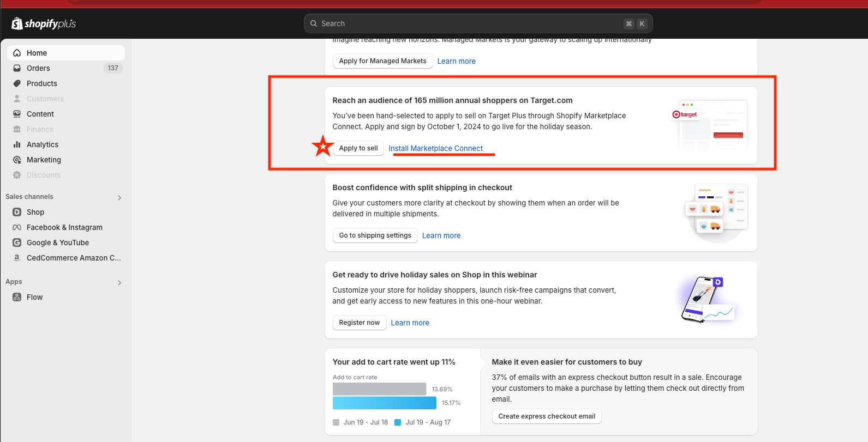Click Learn more beside Register now
Viewport: 868px width, 442px height.
point(410,323)
